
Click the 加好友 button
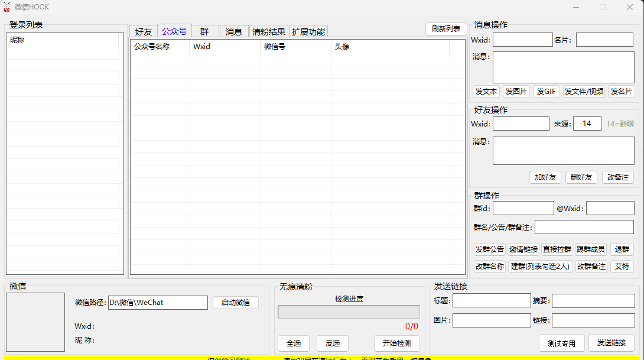tap(545, 177)
